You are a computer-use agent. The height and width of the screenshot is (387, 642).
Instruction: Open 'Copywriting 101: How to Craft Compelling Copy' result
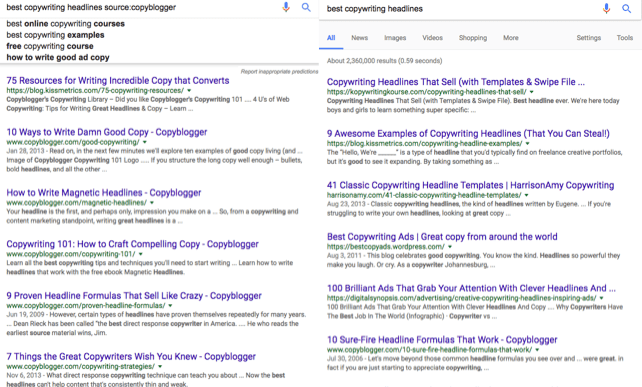pos(132,244)
